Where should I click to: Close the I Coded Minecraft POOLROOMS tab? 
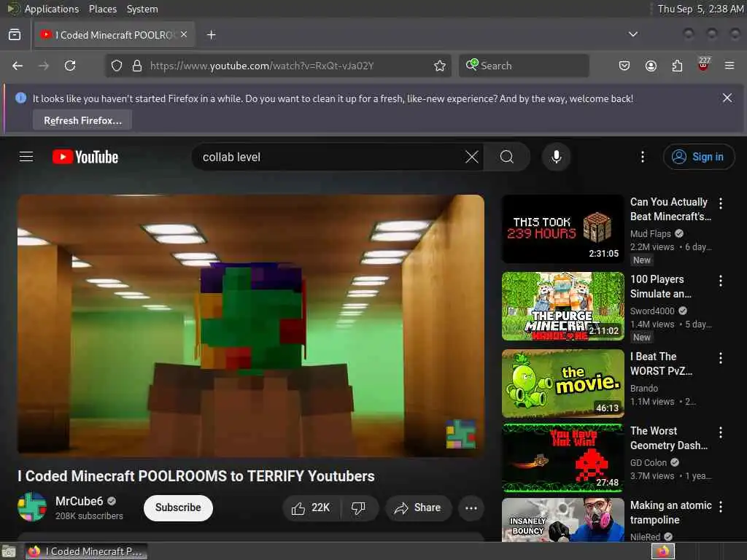tap(184, 34)
